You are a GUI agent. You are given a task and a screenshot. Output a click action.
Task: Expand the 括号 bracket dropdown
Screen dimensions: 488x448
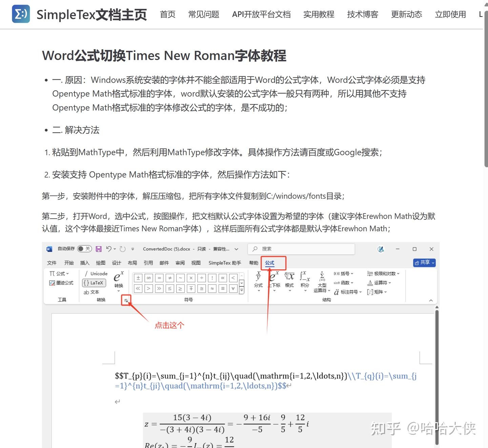[343, 274]
